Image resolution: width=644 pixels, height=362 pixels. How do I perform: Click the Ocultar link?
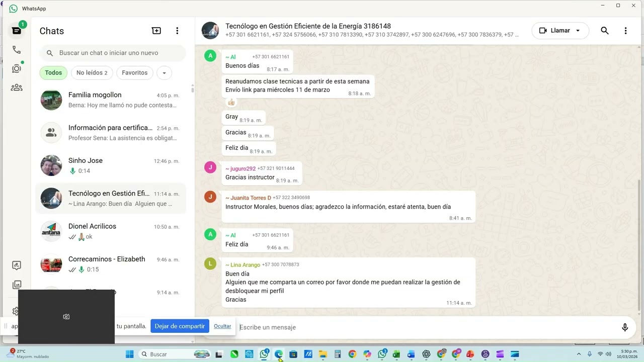(222, 326)
